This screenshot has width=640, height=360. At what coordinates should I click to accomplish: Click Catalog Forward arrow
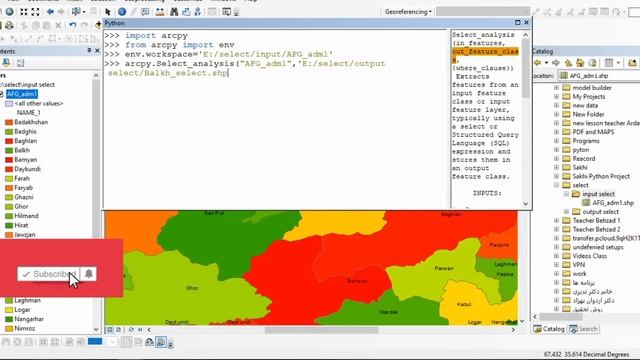(x=556, y=62)
